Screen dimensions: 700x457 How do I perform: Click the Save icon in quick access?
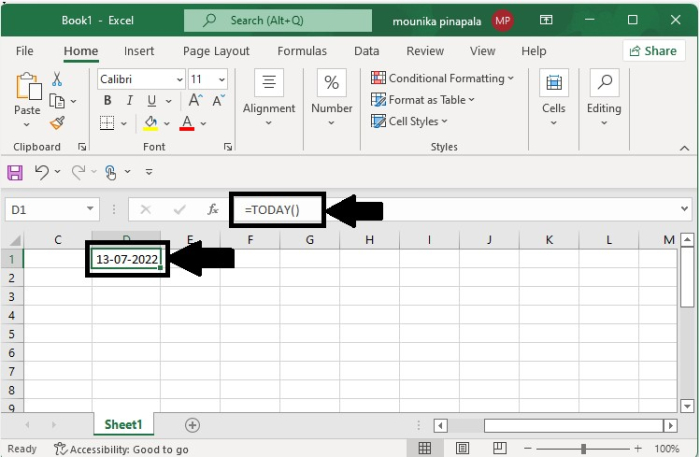[15, 172]
